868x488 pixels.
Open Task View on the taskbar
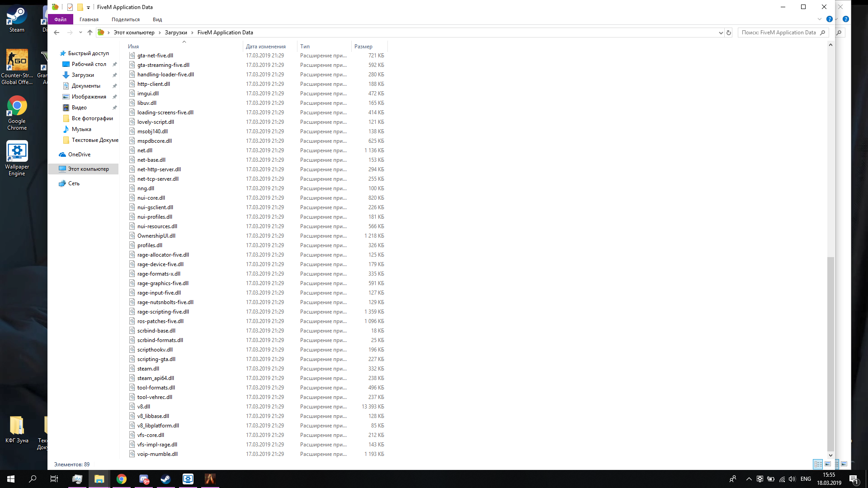click(54, 479)
